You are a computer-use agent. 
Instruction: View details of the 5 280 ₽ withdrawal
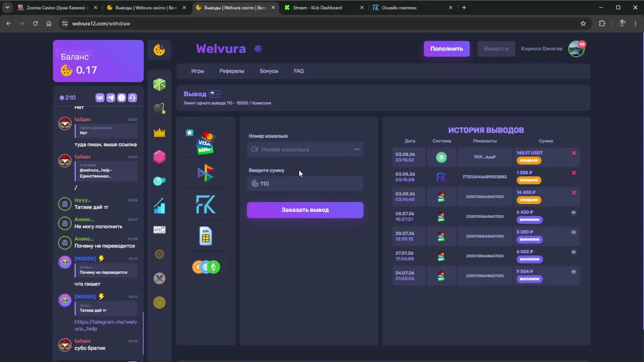[574, 232]
